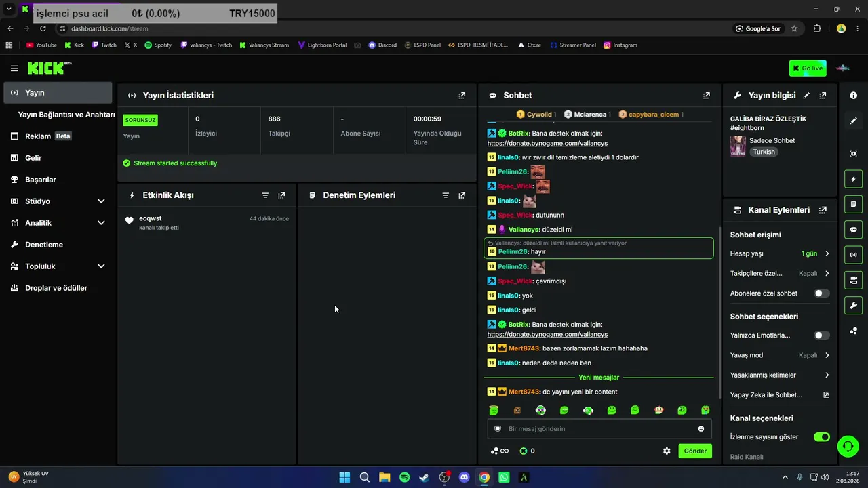Screen dimensions: 868x488
Task: Open the Etkinlik Akışı filter options
Action: point(265,195)
